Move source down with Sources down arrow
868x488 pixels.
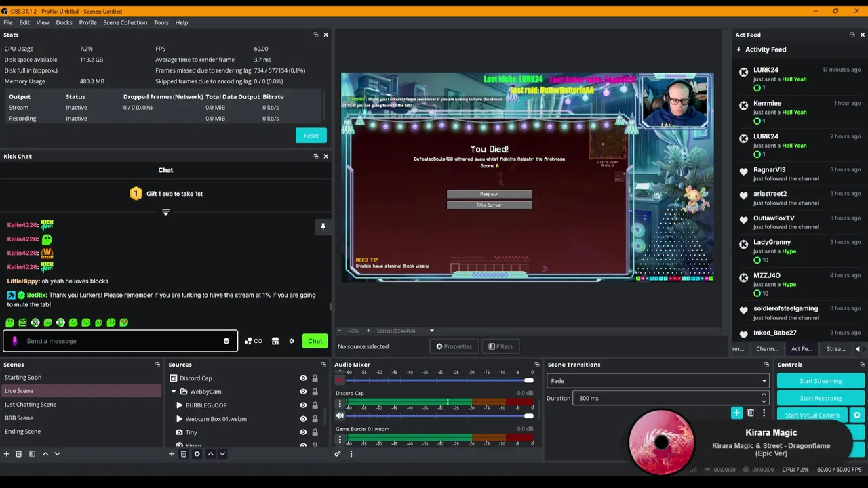[x=222, y=453]
